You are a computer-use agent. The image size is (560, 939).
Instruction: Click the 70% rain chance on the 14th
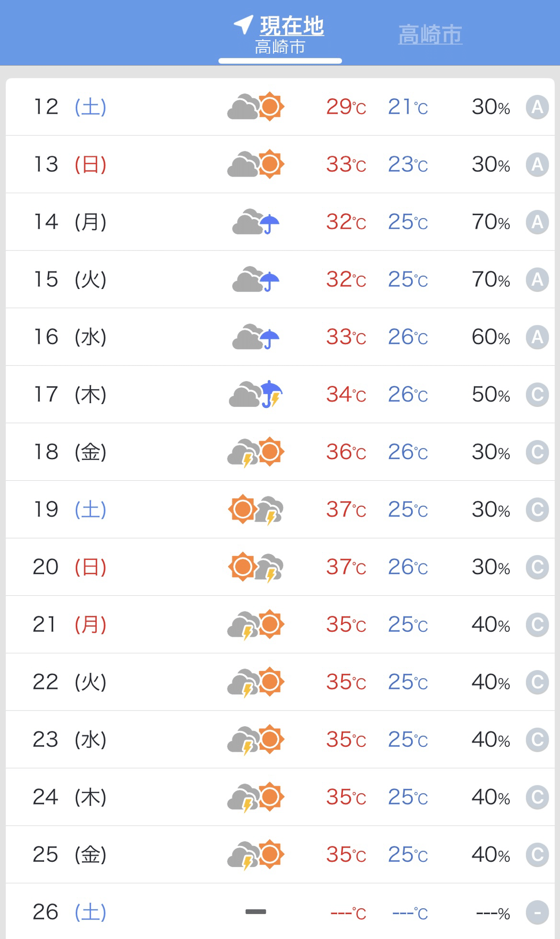(x=490, y=222)
